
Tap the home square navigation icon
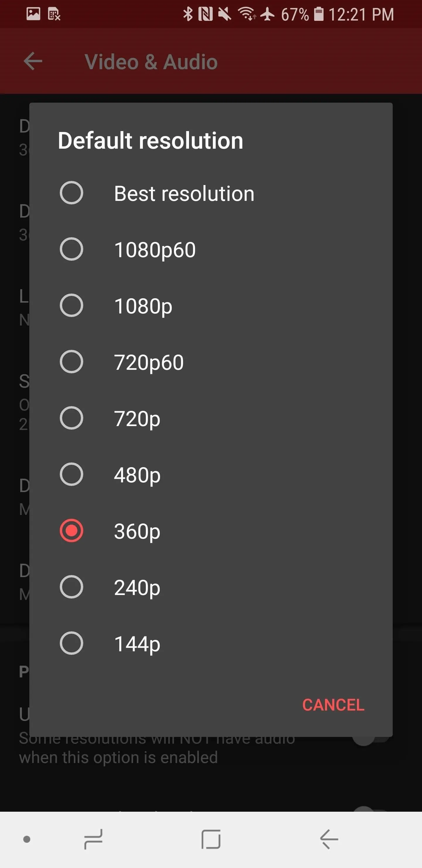coord(211,839)
